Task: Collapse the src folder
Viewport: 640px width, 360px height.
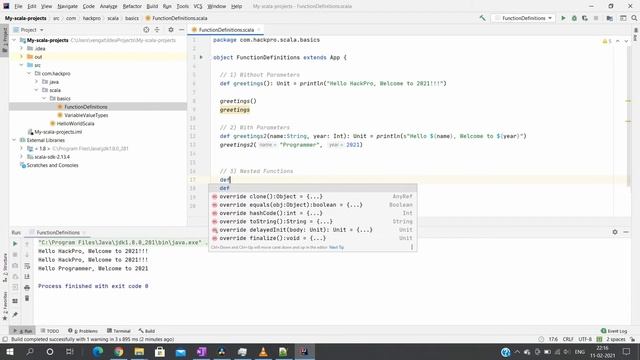Action: [x=22, y=65]
